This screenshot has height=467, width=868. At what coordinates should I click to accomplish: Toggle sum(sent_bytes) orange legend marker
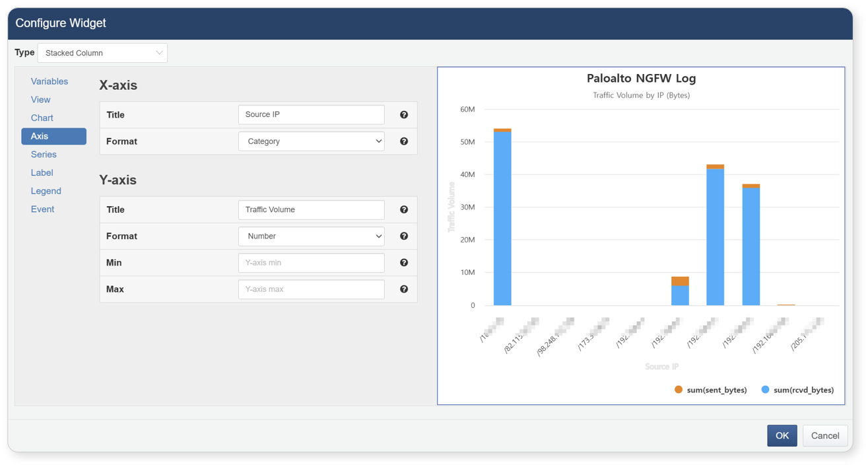pos(679,390)
